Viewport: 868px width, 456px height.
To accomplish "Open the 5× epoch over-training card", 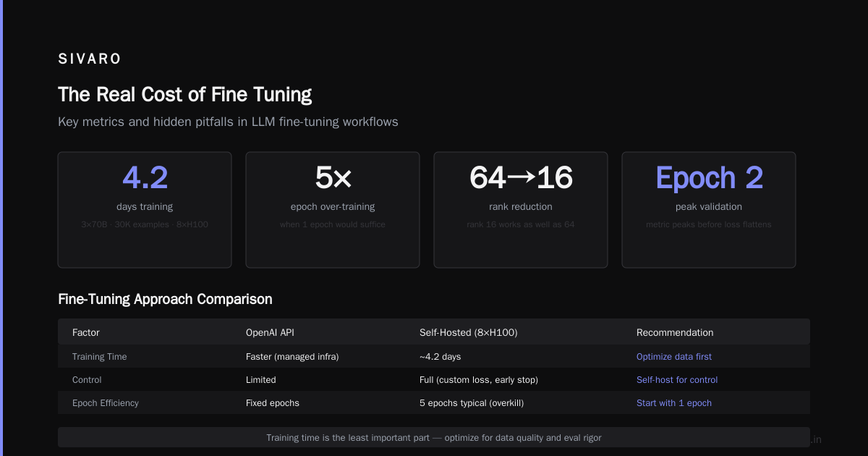I will click(333, 210).
